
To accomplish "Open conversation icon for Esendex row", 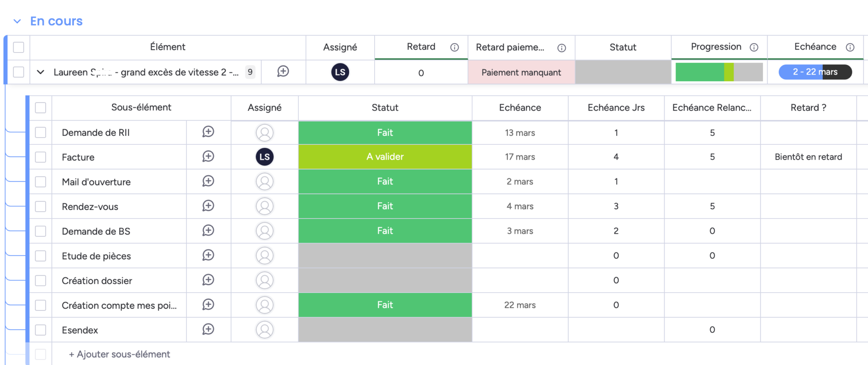I will 208,329.
